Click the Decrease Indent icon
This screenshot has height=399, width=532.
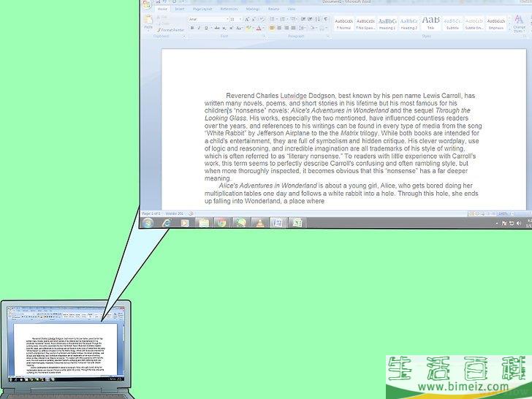303,19
